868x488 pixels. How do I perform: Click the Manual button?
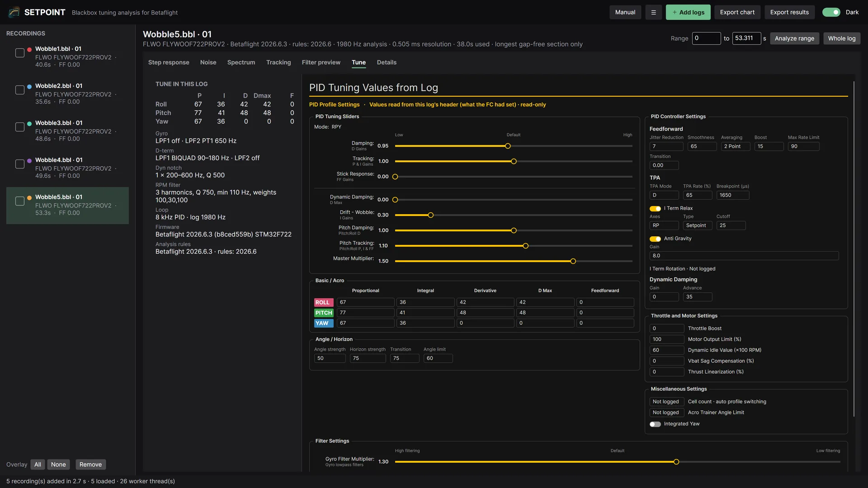click(x=625, y=12)
